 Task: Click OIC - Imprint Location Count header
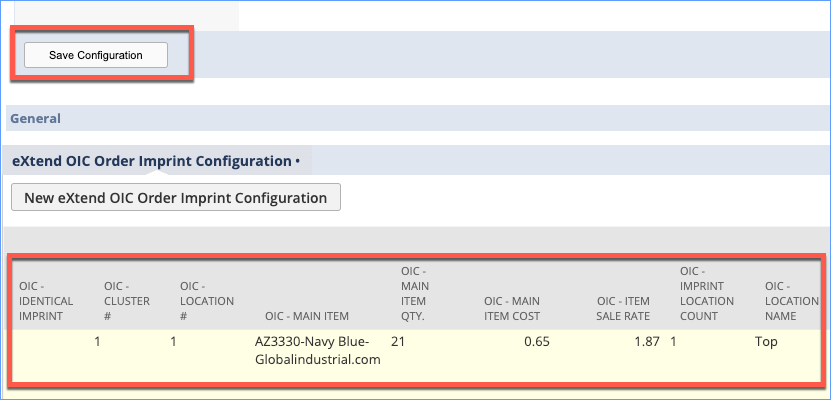point(707,294)
